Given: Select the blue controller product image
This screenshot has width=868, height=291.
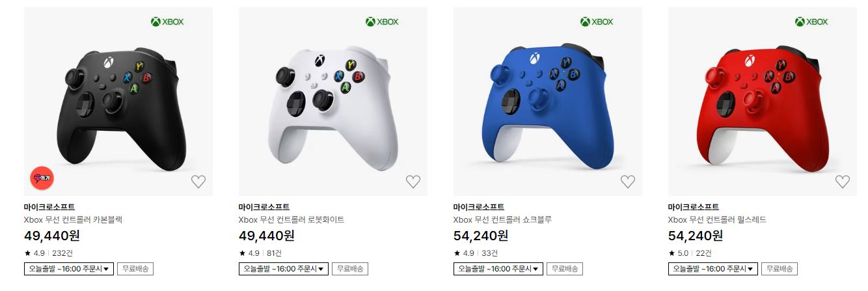Looking at the screenshot, I should click(x=548, y=102).
